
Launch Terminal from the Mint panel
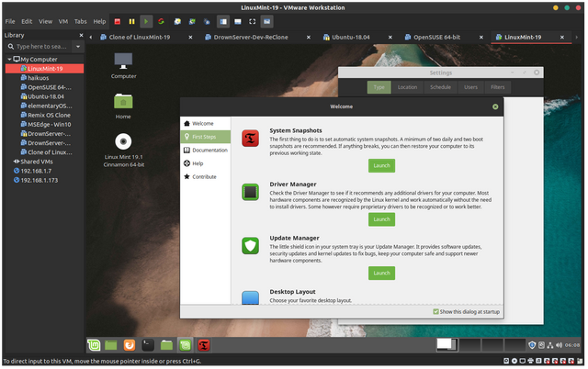(x=148, y=345)
